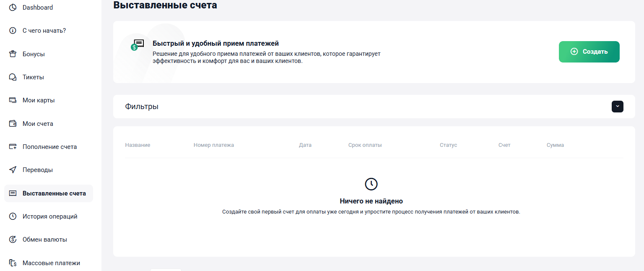Open Пополнение счета menu item
Viewport: 644px width, 271px height.
pyautogui.click(x=49, y=147)
